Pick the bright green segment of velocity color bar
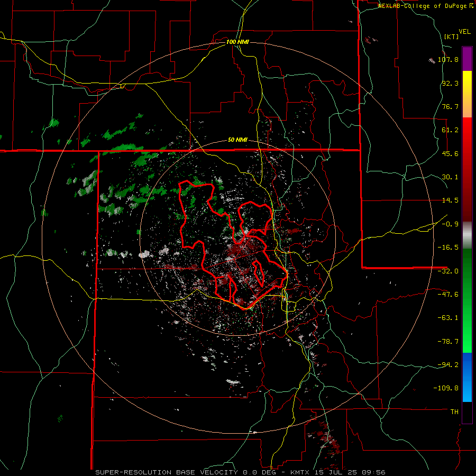Image resolution: width=476 pixels, height=476 pixels. (467, 300)
